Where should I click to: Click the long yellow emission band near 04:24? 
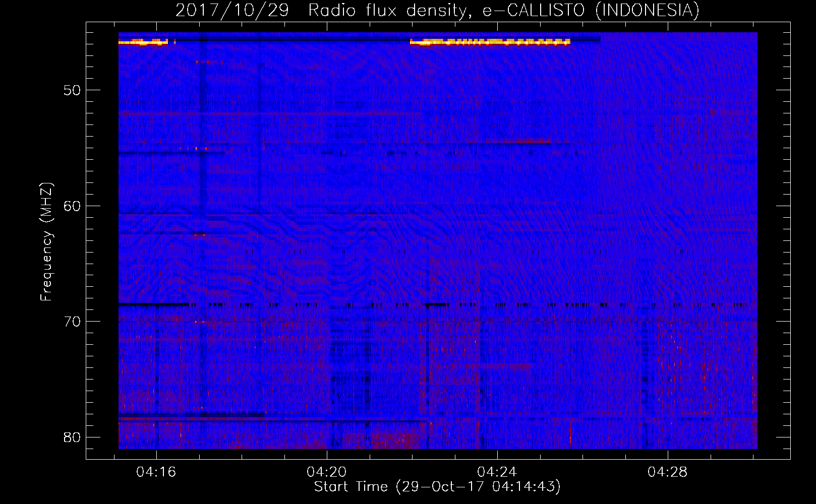(x=490, y=42)
